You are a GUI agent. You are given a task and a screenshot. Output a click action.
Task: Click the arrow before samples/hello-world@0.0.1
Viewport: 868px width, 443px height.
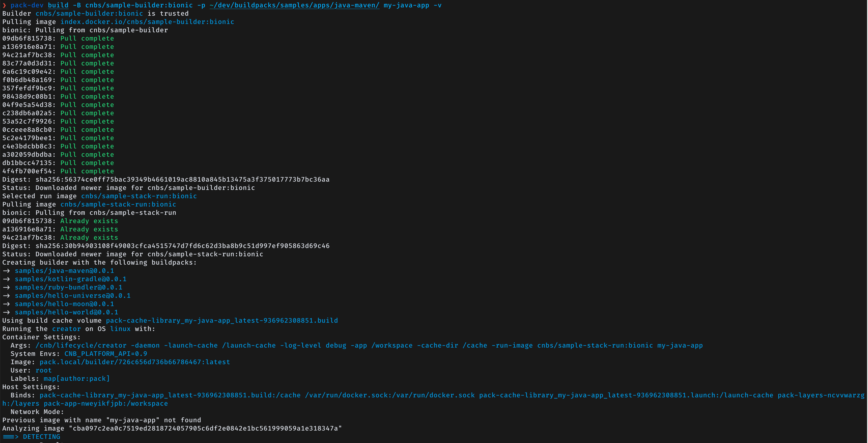(x=6, y=312)
